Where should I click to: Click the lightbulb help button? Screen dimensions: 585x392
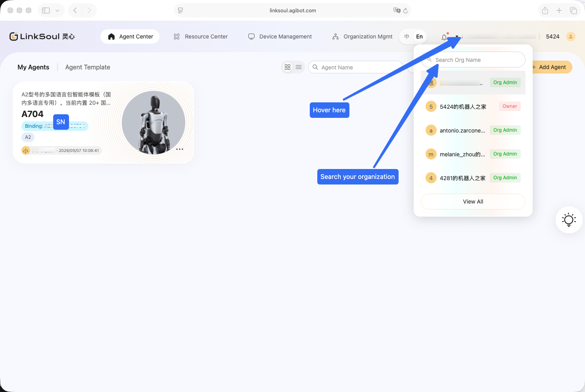pos(569,219)
